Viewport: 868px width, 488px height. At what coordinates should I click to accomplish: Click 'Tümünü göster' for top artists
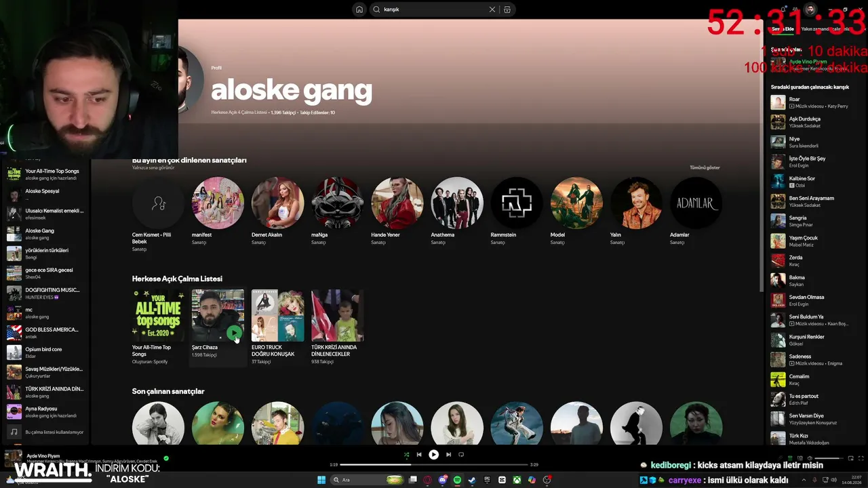pos(705,167)
